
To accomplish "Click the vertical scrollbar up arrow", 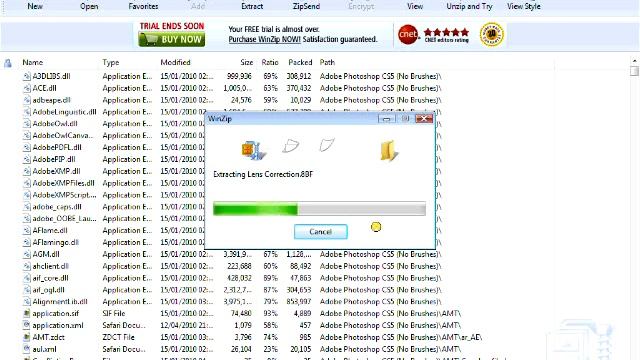I will tap(635, 61).
